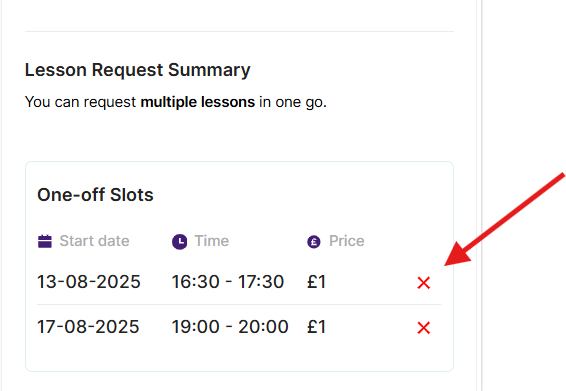Screen dimensions: 566x391
Task: Click the 17-08-2025 date entry
Action: tap(88, 326)
